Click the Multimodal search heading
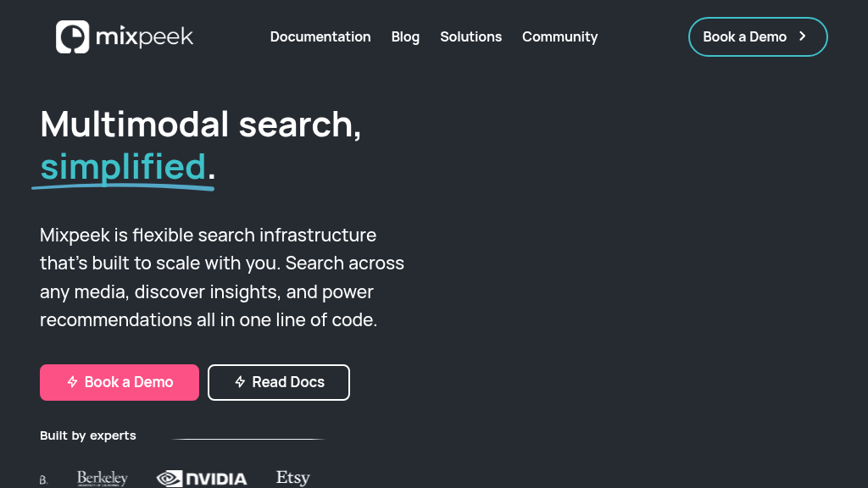Viewport: 868px width, 488px height. 200,124
